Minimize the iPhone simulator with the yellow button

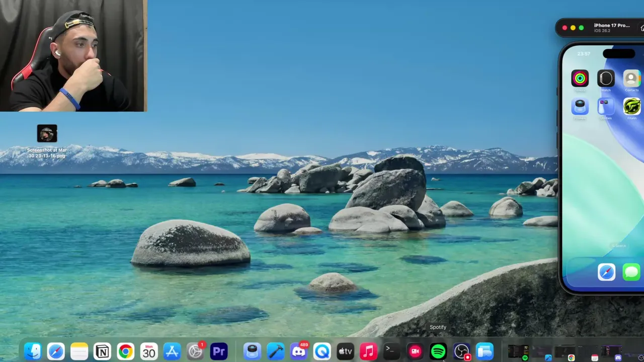[x=573, y=28]
